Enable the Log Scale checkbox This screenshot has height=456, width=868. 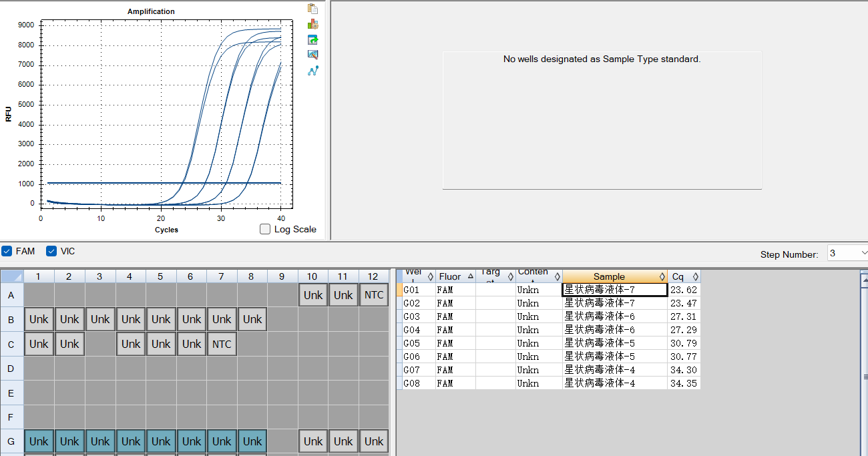[x=265, y=229]
